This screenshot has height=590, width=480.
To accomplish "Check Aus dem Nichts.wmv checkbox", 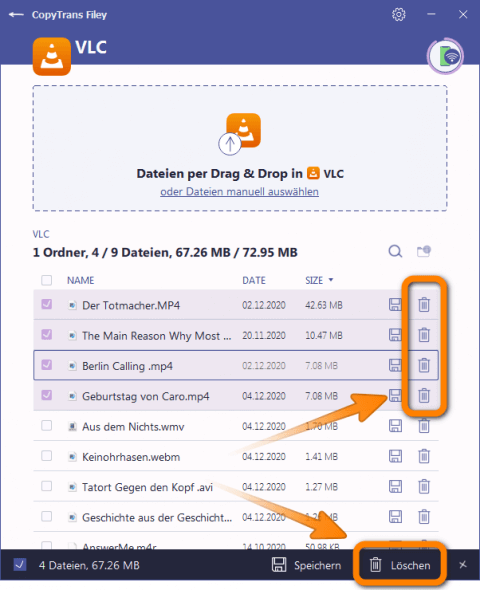I will [x=47, y=426].
